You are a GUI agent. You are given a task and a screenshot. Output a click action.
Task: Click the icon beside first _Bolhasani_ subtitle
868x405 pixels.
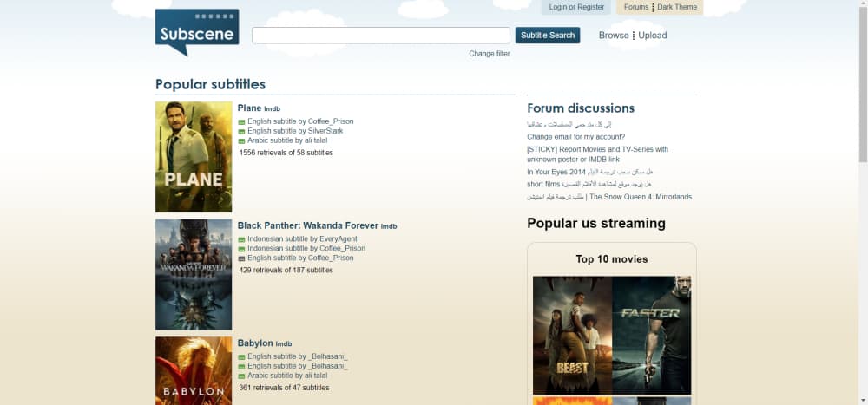point(241,357)
